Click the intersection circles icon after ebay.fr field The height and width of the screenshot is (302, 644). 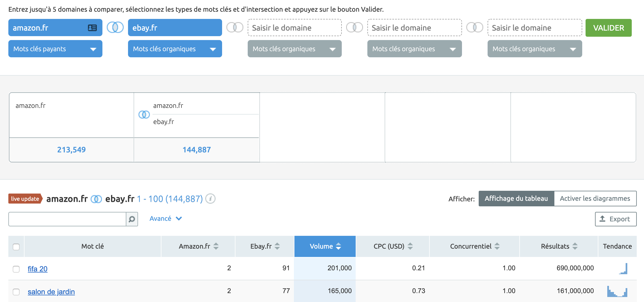(x=235, y=27)
